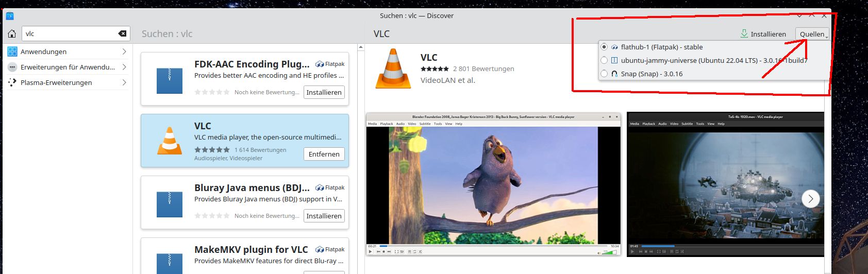Open the Anwendungen category

click(x=67, y=52)
